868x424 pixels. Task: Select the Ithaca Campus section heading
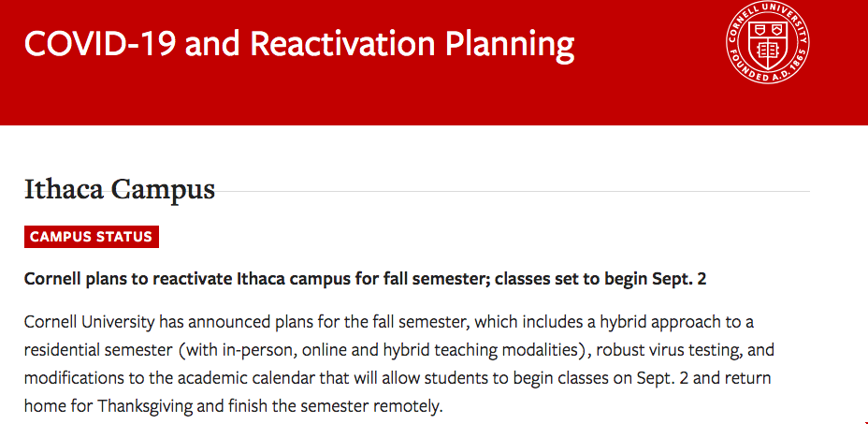click(x=120, y=190)
